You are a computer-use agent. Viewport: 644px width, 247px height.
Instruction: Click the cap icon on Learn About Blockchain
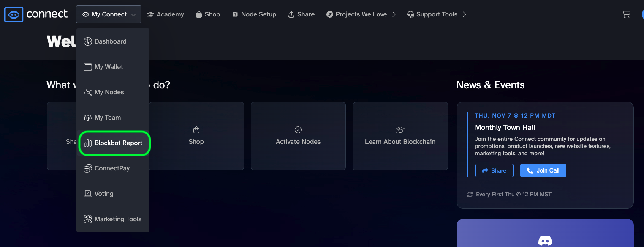[x=400, y=130]
